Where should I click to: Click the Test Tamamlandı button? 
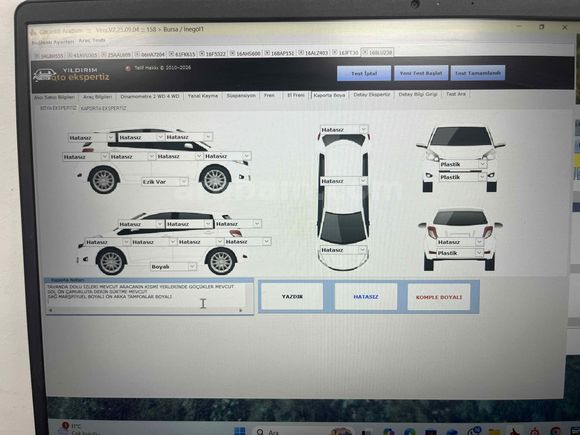coord(478,73)
